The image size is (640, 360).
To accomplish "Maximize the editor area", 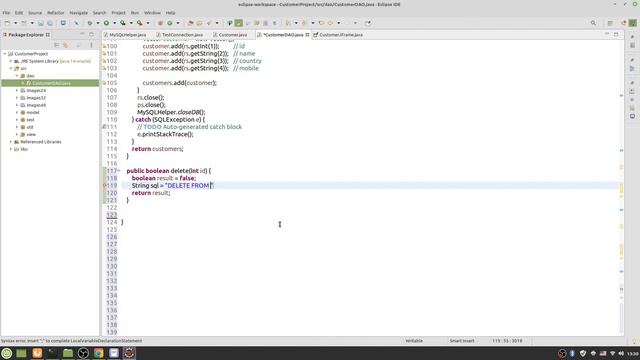I will point(616,34).
